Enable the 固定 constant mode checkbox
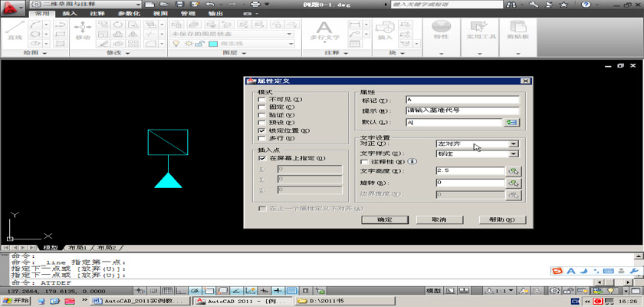 261,107
